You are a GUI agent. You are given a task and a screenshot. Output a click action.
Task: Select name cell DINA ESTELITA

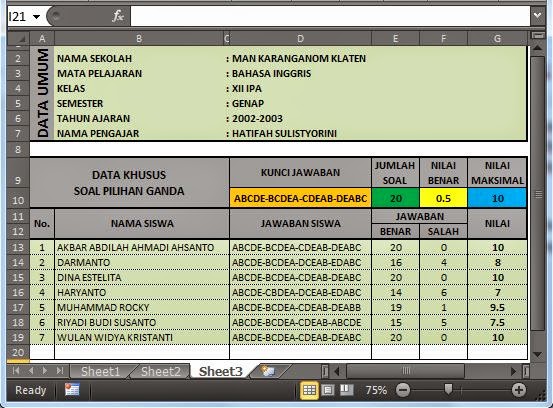pyautogui.click(x=142, y=278)
